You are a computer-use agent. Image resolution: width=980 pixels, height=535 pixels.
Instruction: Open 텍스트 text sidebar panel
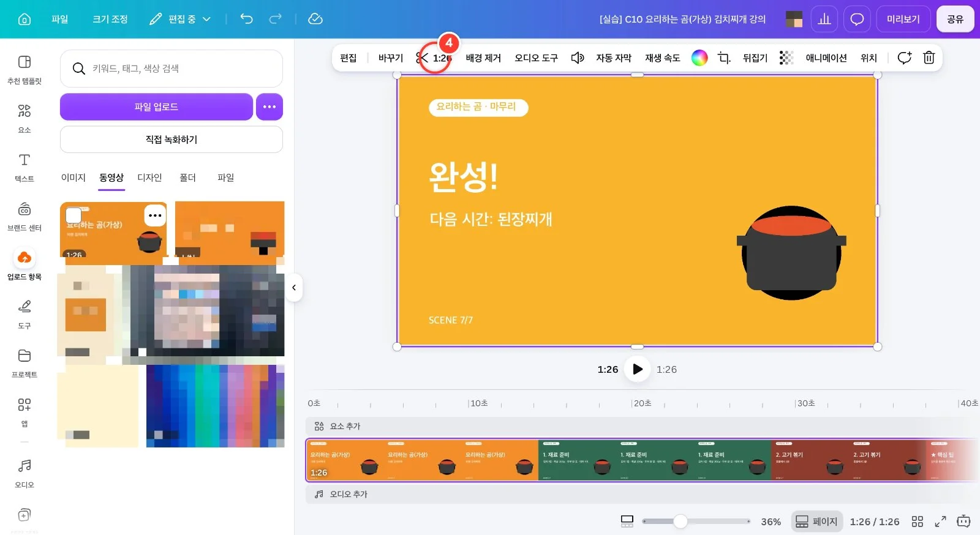point(24,167)
